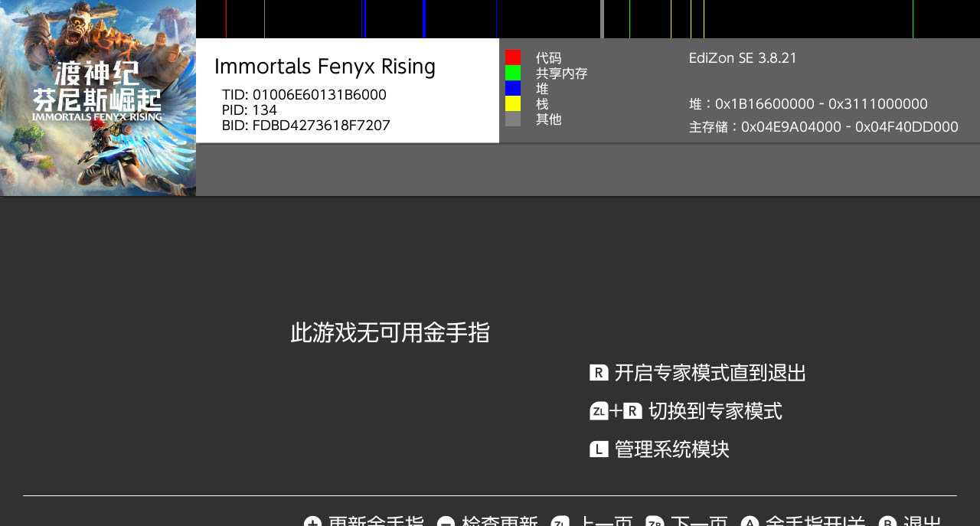Go to next page via 下一页
The height and width of the screenshot is (526, 980).
[699, 521]
